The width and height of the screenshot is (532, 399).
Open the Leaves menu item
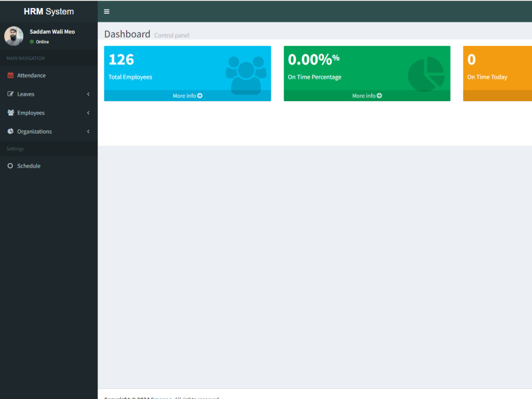(x=49, y=94)
